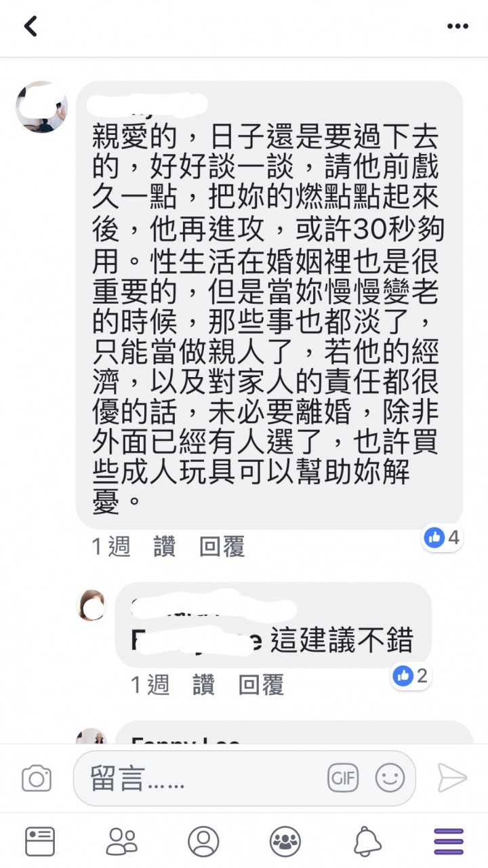Screen dimensions: 488x868
Task: View the 4 like reactions on first comment
Action: tap(442, 538)
